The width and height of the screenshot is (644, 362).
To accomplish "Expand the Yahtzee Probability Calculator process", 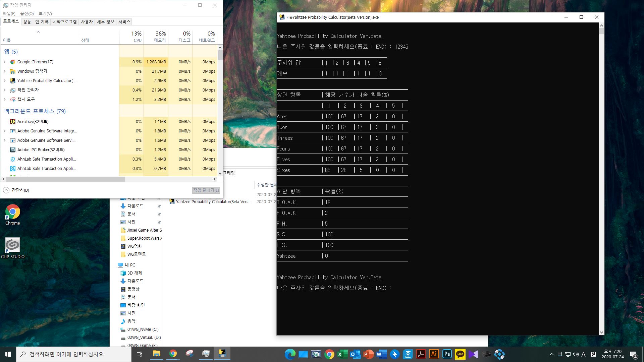I will (5, 81).
